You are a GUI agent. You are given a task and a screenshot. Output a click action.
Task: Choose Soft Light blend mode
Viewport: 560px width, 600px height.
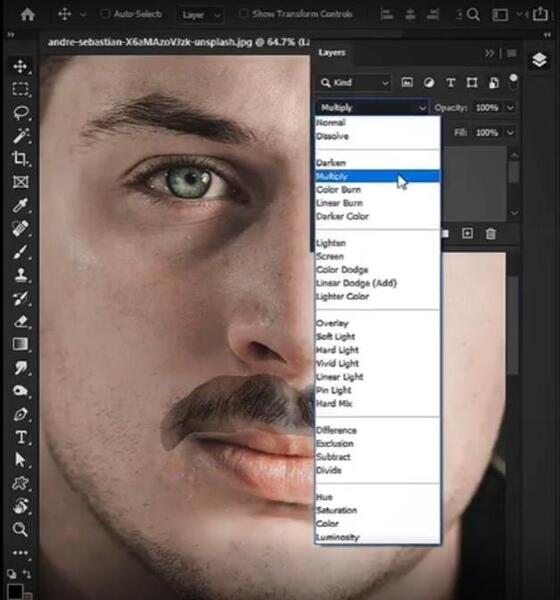coord(377,336)
